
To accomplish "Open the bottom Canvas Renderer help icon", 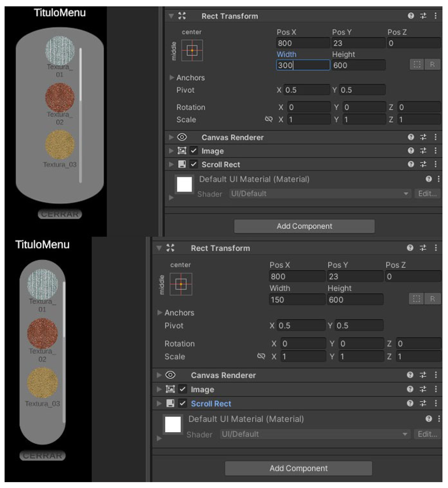I will (x=410, y=375).
